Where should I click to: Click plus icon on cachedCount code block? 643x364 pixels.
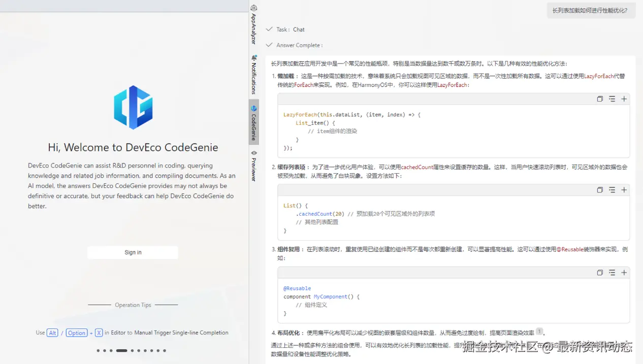624,190
